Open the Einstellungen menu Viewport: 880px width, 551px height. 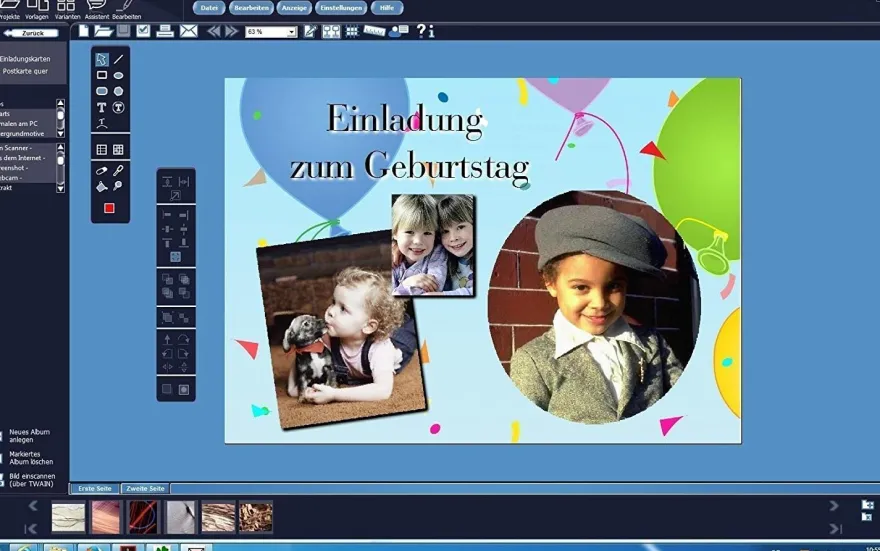point(341,8)
